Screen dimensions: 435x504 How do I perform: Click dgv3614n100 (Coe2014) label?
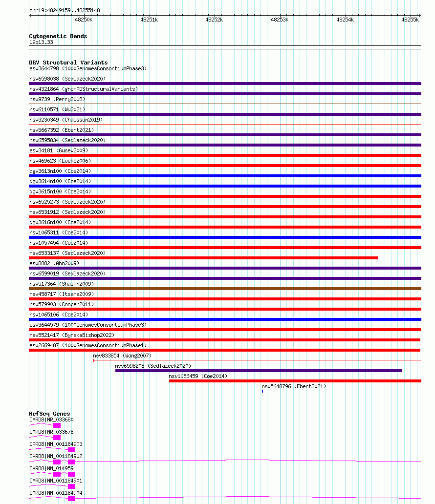coord(60,182)
